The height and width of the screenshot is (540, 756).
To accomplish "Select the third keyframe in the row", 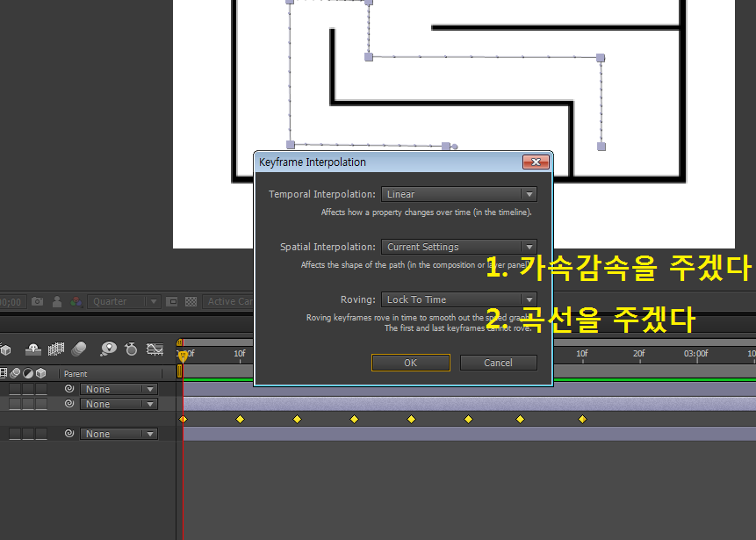I will pyautogui.click(x=297, y=419).
